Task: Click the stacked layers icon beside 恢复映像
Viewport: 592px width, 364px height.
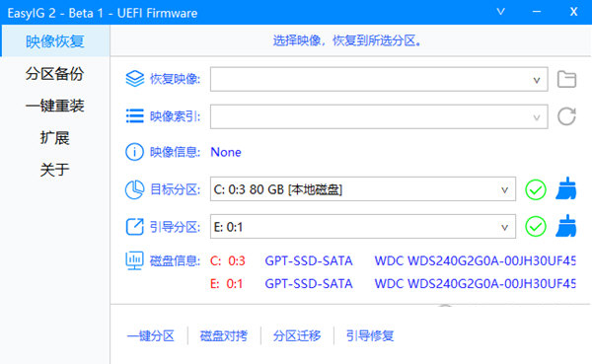Action: coord(135,79)
